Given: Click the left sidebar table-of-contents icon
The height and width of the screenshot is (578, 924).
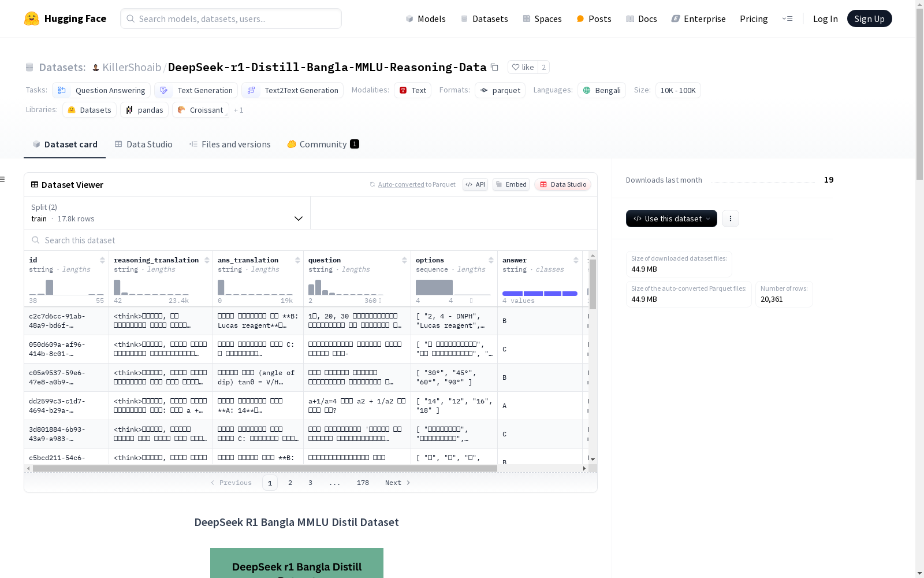Looking at the screenshot, I should 3,179.
